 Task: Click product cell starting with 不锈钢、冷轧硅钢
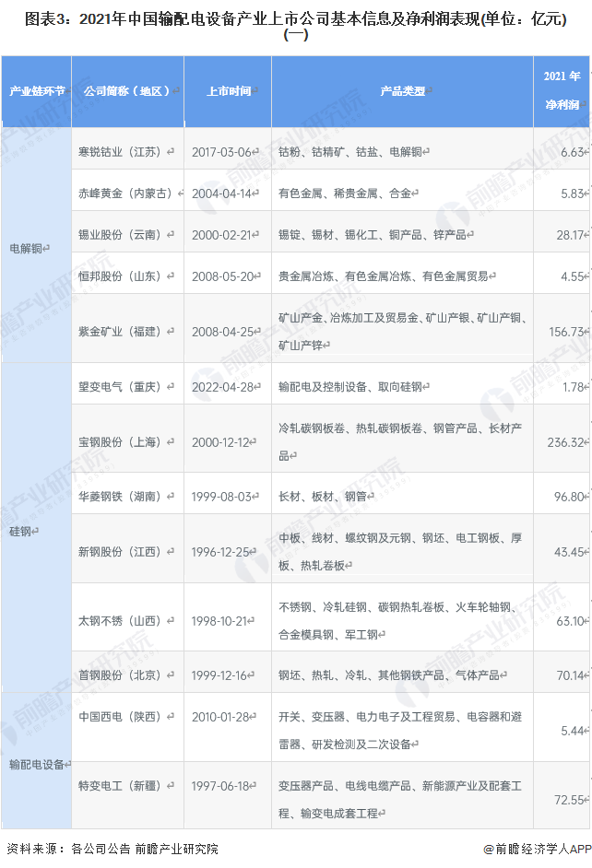[403, 617]
